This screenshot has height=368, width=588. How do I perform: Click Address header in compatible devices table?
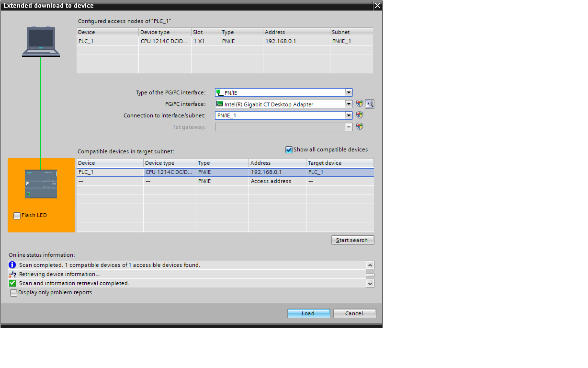coord(278,163)
